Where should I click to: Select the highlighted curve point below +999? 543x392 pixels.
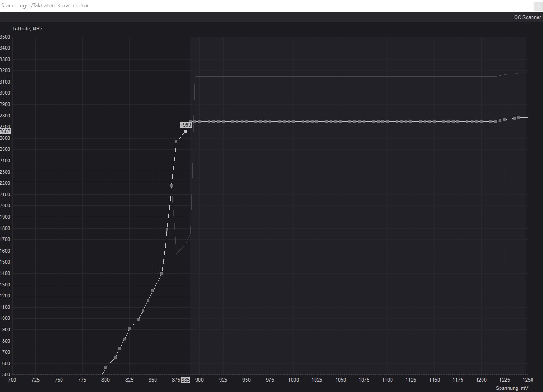pos(186,131)
